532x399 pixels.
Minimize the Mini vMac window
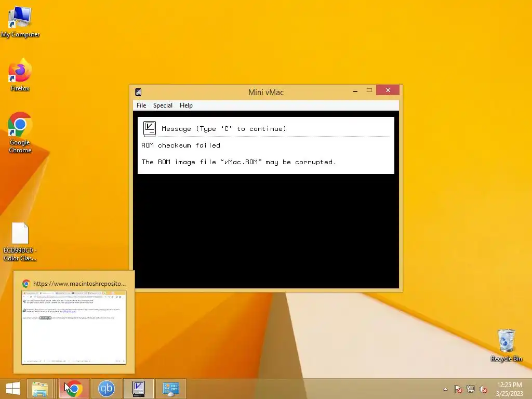click(355, 91)
